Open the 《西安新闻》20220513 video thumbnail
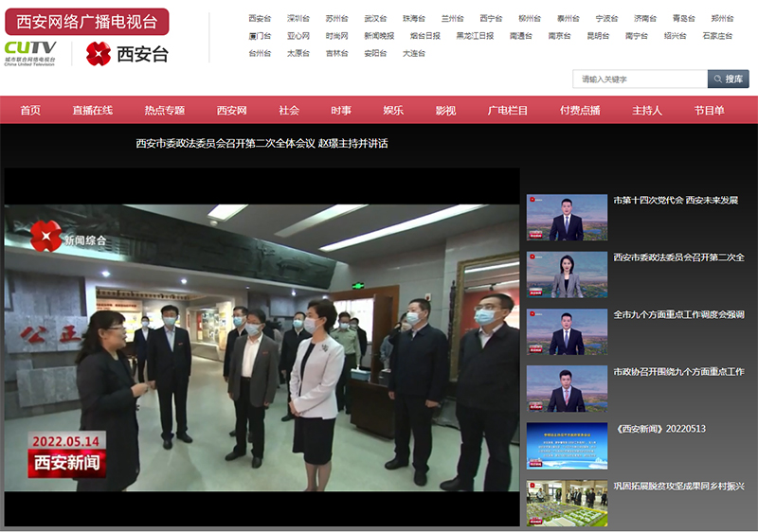 tap(567, 446)
